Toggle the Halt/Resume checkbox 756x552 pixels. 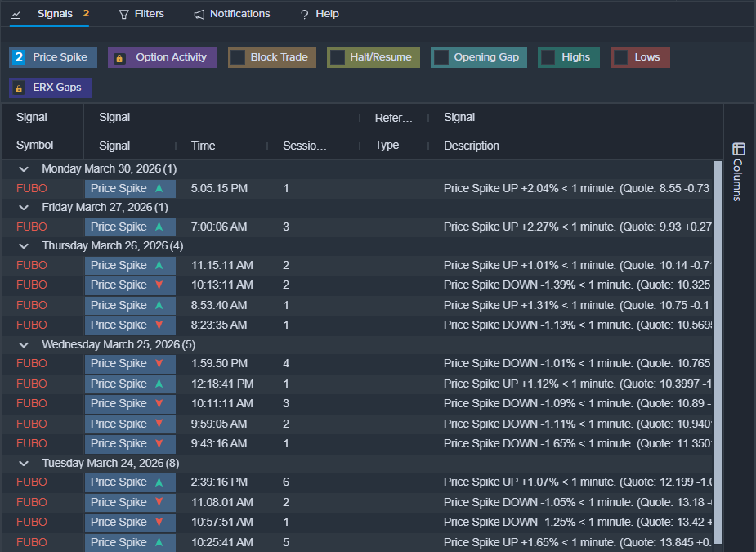click(337, 57)
